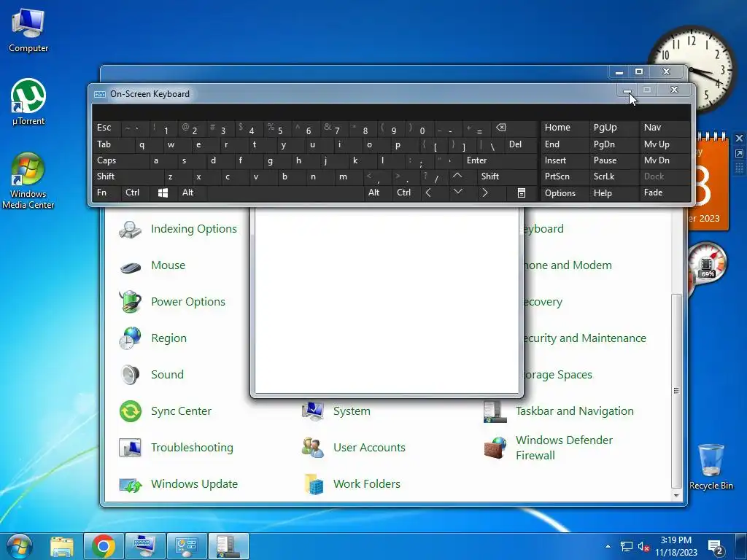Toggle the right Alt key

[377, 192]
